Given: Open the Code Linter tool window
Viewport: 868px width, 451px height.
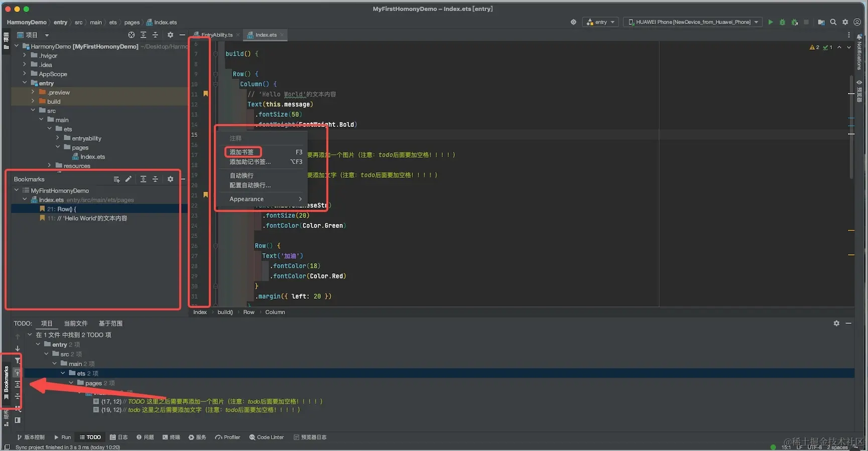Looking at the screenshot, I should 267,437.
